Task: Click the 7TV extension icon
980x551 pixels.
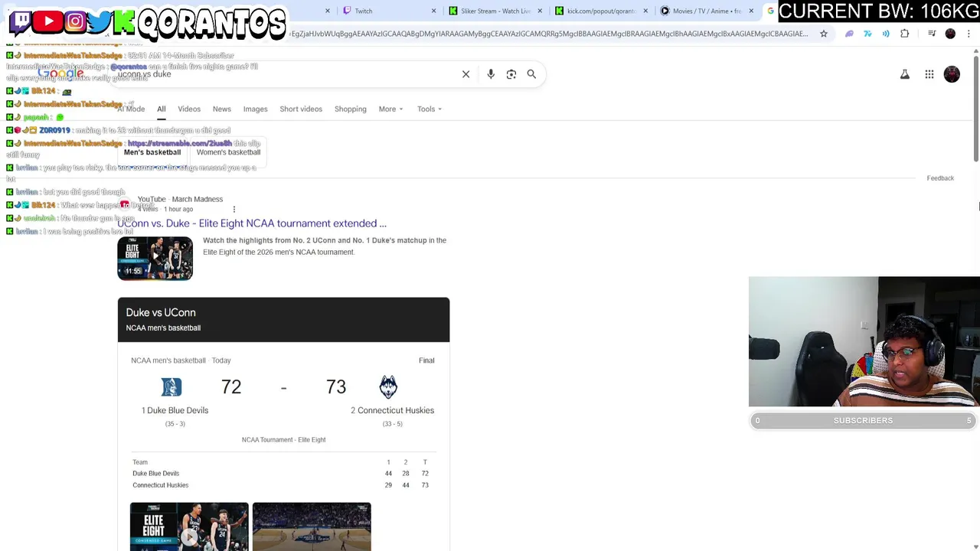Action: pos(867,34)
